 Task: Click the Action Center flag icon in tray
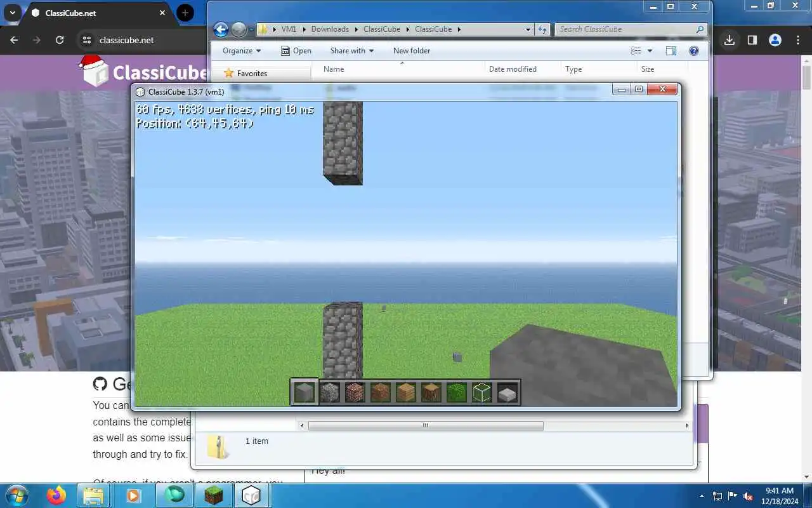(x=733, y=496)
